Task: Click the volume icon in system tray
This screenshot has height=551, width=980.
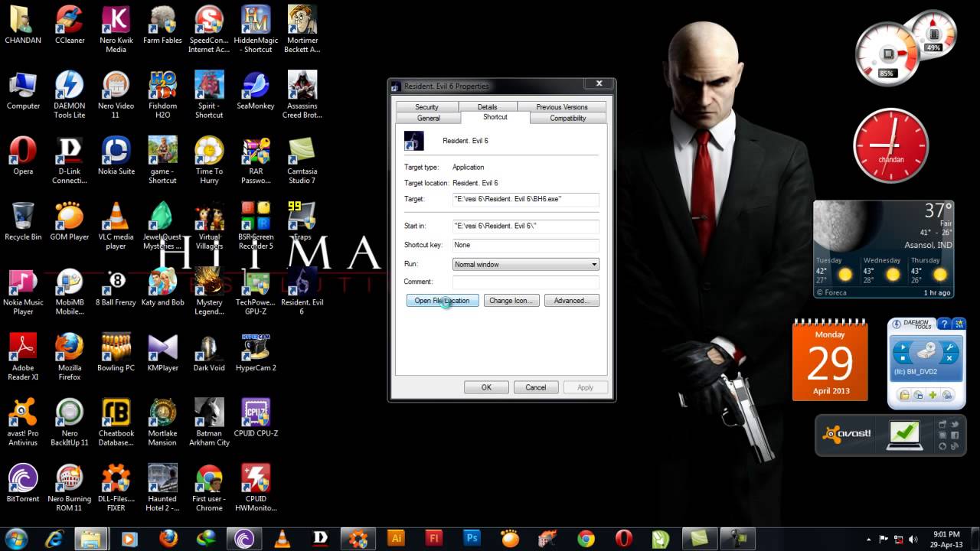Action: [913, 539]
